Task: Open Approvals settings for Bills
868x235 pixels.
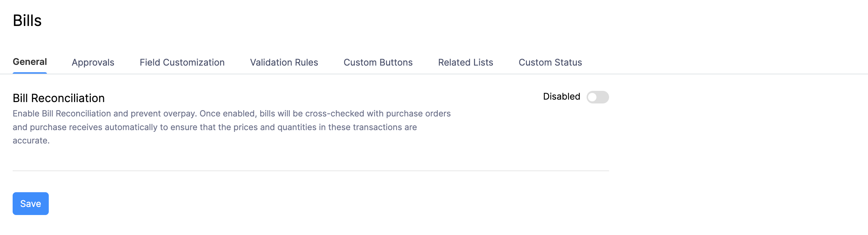Action: [x=93, y=62]
